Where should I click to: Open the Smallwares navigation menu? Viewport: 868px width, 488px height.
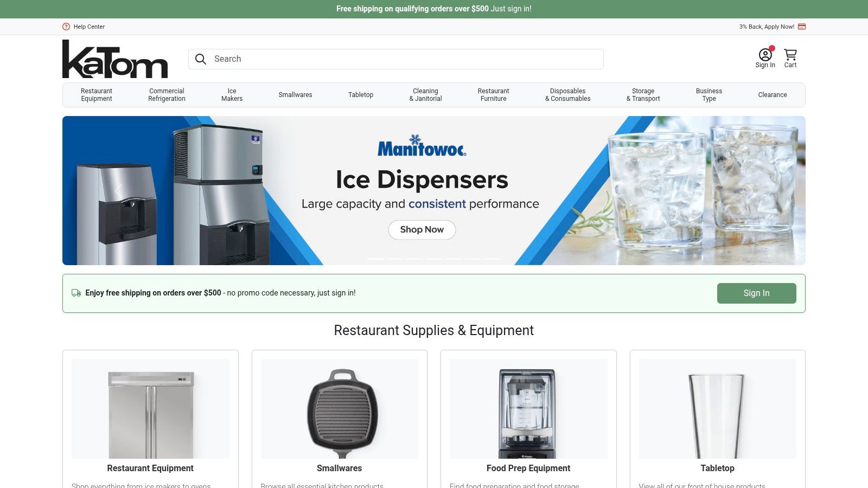pyautogui.click(x=296, y=95)
